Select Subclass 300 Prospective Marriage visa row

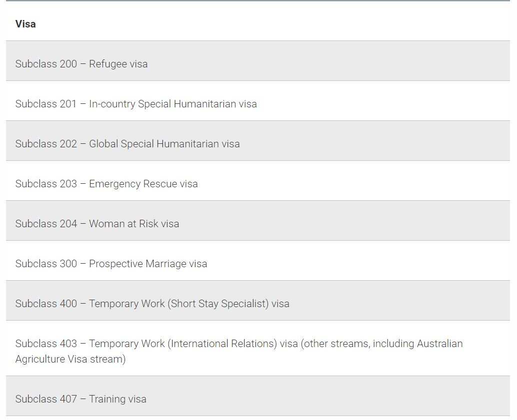coord(258,261)
